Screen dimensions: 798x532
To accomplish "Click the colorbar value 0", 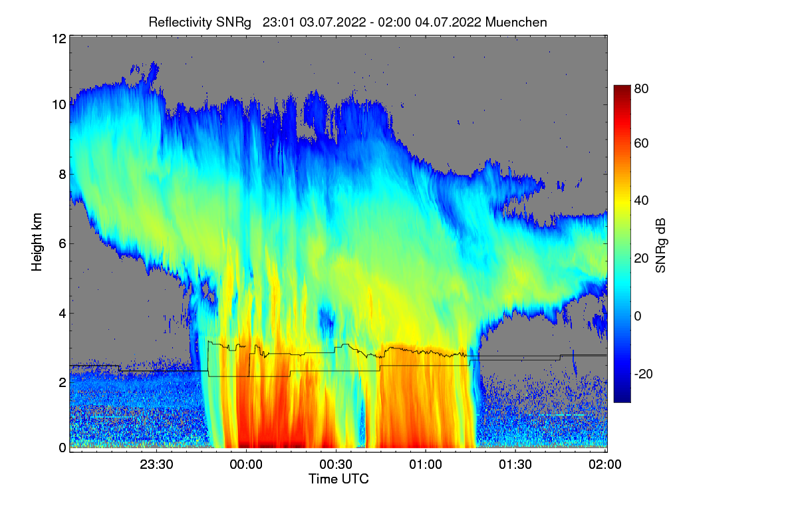I will (638, 316).
